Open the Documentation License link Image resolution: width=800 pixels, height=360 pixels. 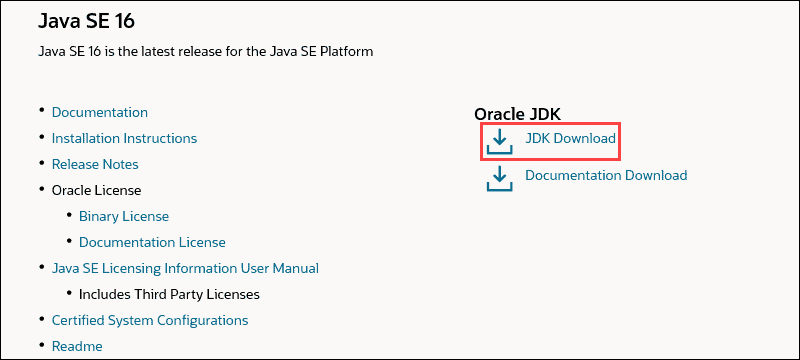(152, 242)
